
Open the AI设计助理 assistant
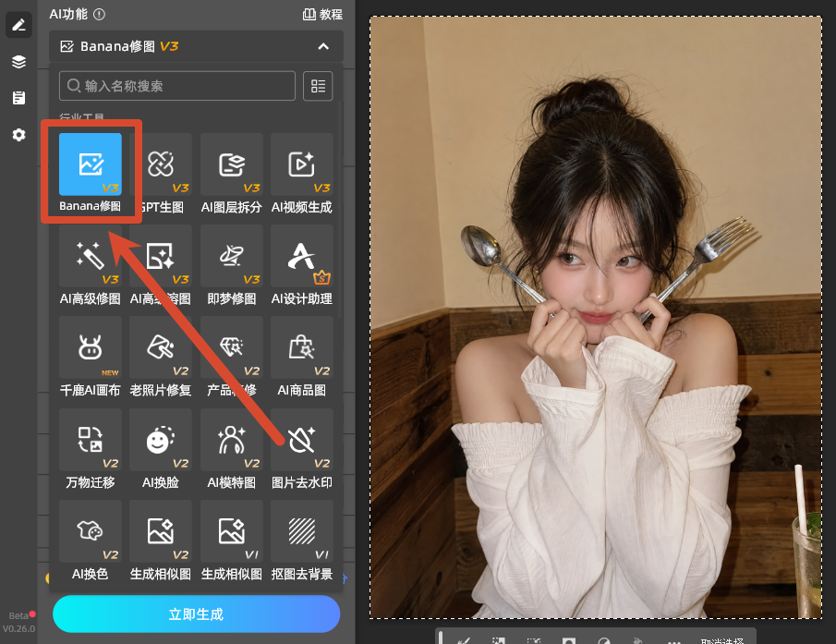[x=302, y=256]
